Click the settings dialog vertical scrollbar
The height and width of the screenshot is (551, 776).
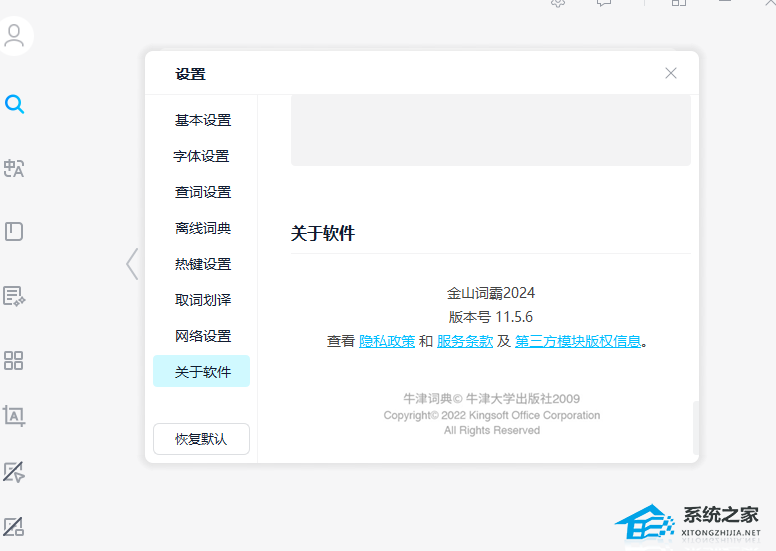coord(696,428)
